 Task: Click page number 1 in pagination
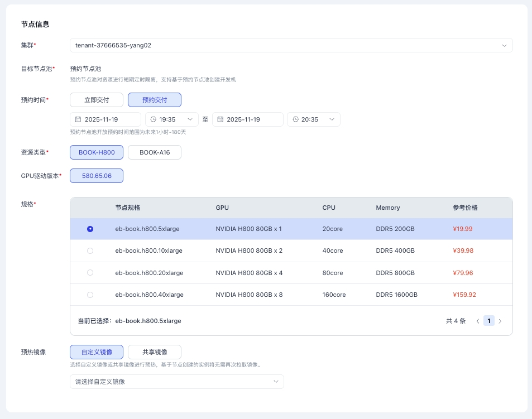pyautogui.click(x=489, y=321)
